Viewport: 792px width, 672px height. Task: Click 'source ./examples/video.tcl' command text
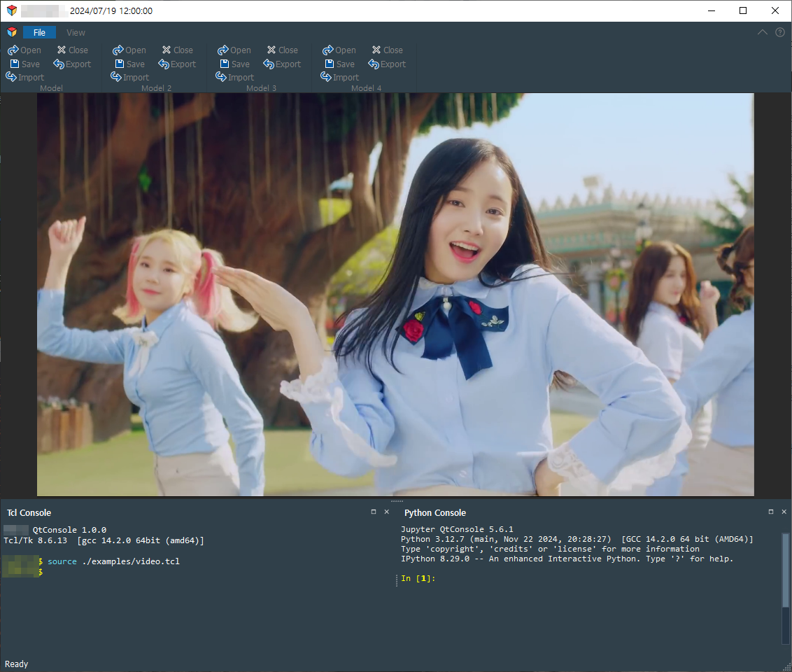113,561
